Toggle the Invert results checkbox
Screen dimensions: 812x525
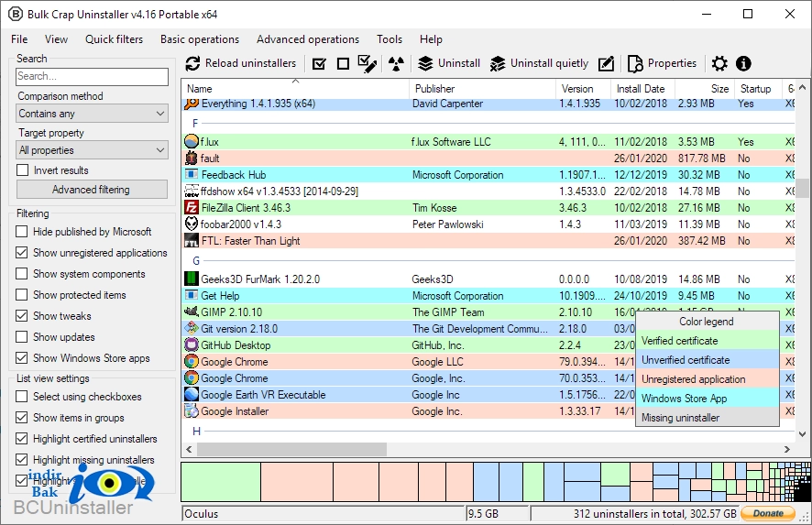pos(22,170)
